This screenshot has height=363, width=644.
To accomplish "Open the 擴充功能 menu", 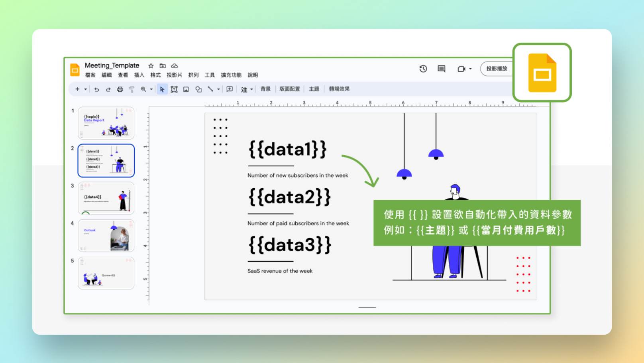I will point(231,75).
